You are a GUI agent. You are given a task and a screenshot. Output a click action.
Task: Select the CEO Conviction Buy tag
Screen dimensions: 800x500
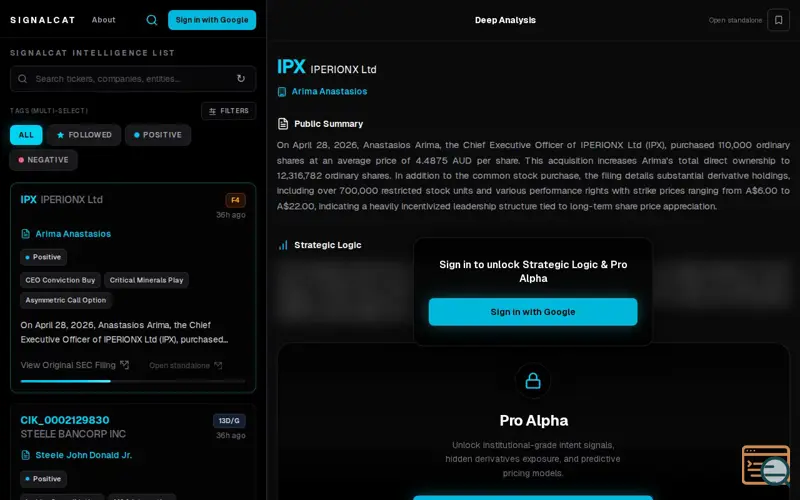[x=60, y=280]
